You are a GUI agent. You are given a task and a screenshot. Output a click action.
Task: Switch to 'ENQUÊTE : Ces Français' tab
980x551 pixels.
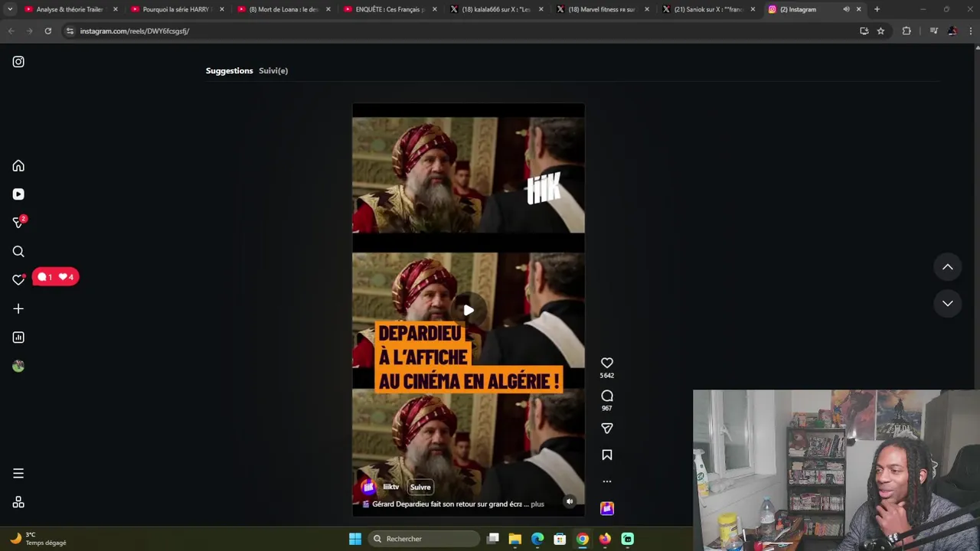390,9
